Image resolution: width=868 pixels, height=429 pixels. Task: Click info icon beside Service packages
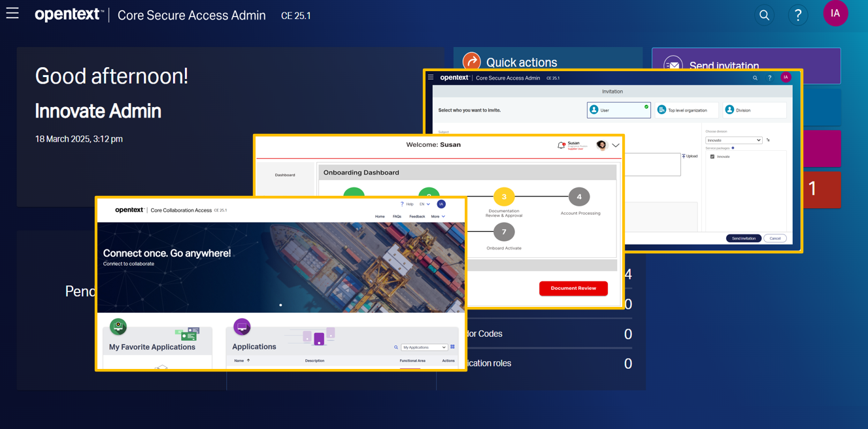pos(733,148)
